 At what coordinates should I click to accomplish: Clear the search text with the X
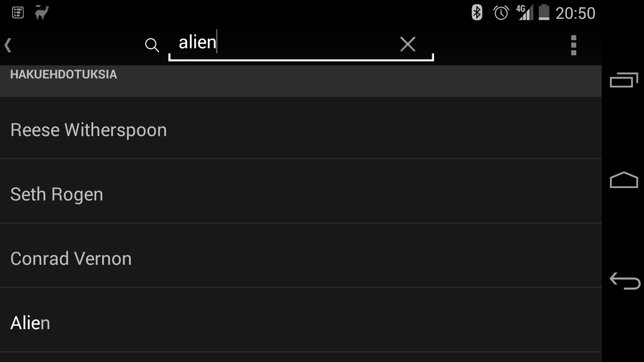tap(408, 44)
